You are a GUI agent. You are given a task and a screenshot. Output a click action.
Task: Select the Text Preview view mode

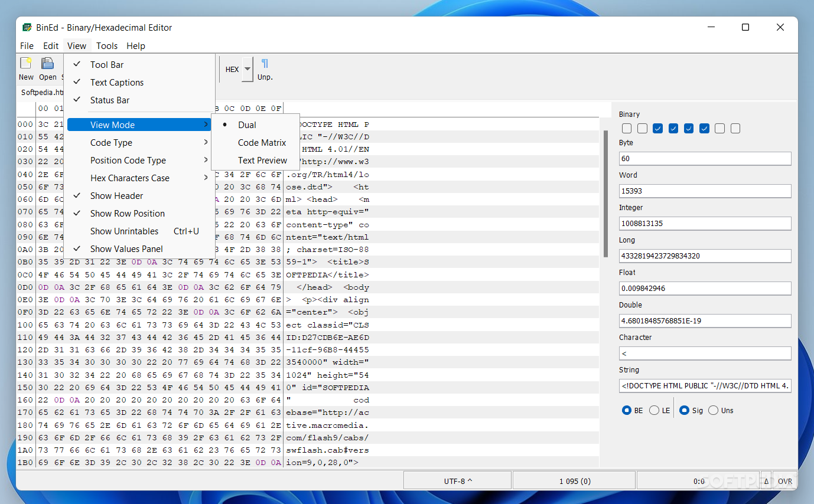pos(255,161)
